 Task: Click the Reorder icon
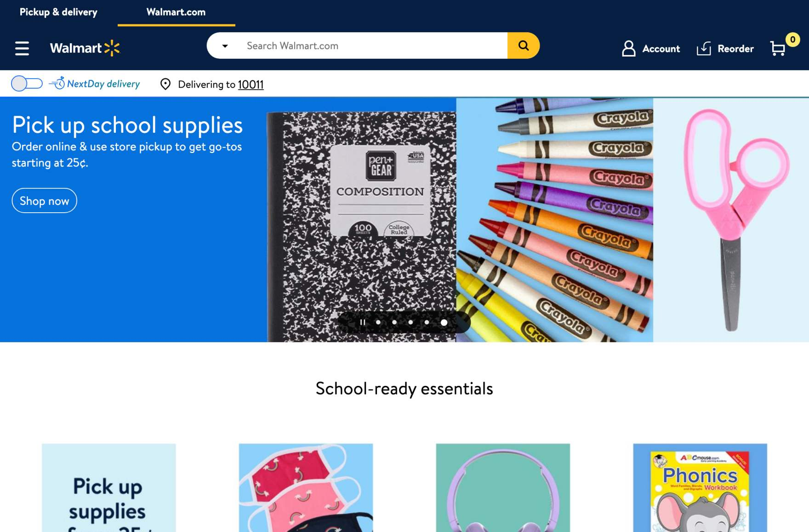704,48
